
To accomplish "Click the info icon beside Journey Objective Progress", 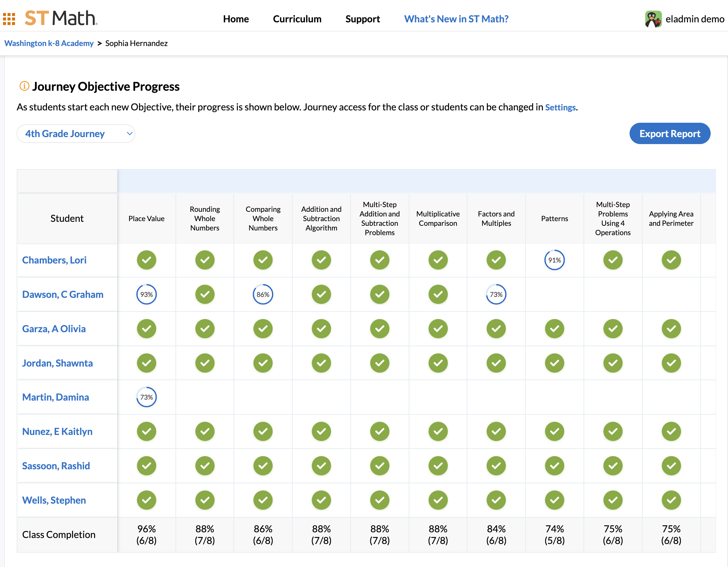I will point(24,86).
